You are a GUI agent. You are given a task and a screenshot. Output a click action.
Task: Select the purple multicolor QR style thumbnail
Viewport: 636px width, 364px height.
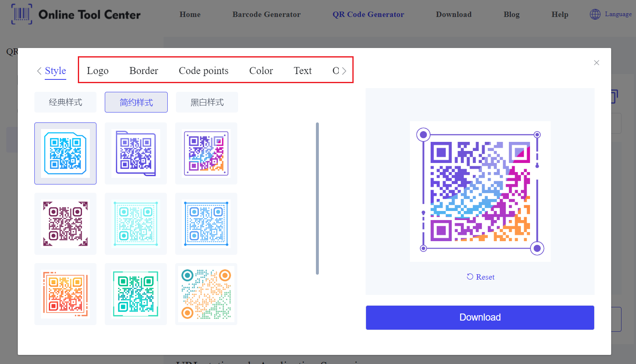(x=206, y=153)
